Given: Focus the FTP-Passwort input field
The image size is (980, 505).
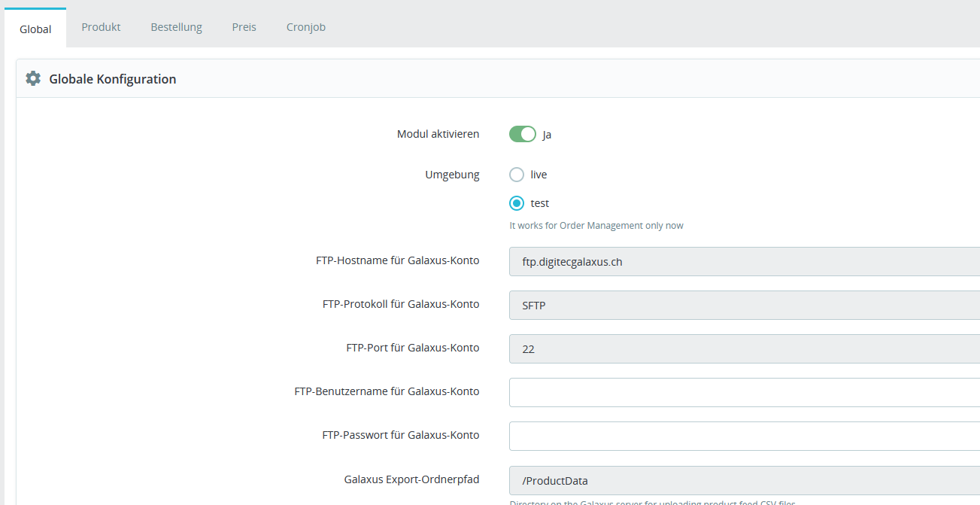Looking at the screenshot, I should pos(745,436).
